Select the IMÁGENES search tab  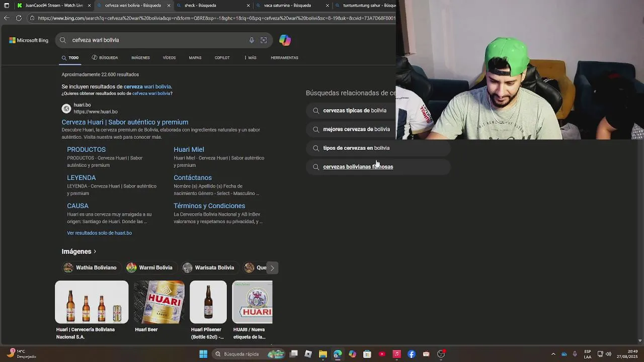point(140,58)
